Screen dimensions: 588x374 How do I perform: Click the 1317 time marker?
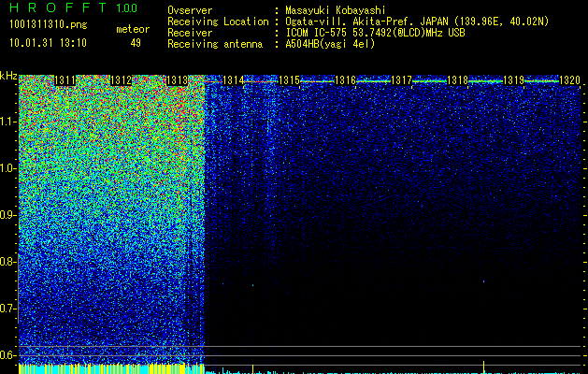coord(401,80)
